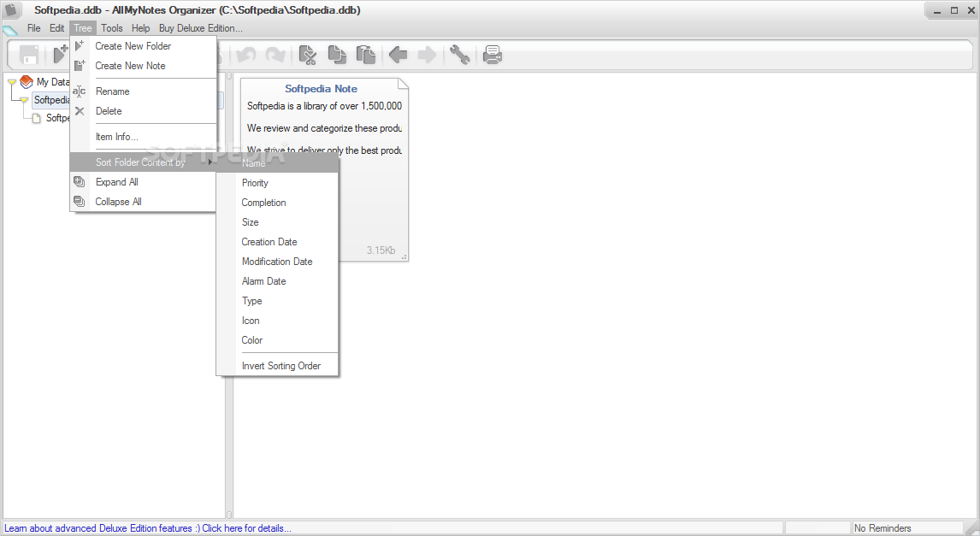Click No Reminders in status bar
The image size is (980, 536).
point(883,528)
